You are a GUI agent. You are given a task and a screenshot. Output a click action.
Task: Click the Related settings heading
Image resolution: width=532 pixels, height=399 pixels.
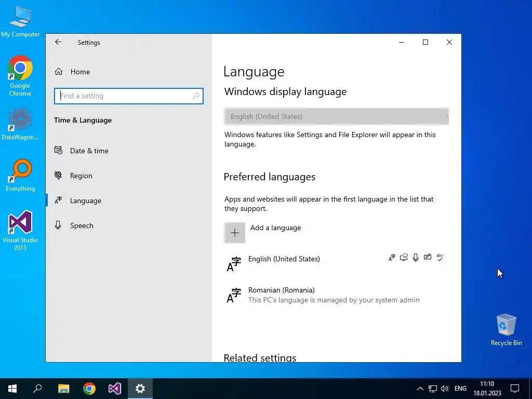(260, 357)
